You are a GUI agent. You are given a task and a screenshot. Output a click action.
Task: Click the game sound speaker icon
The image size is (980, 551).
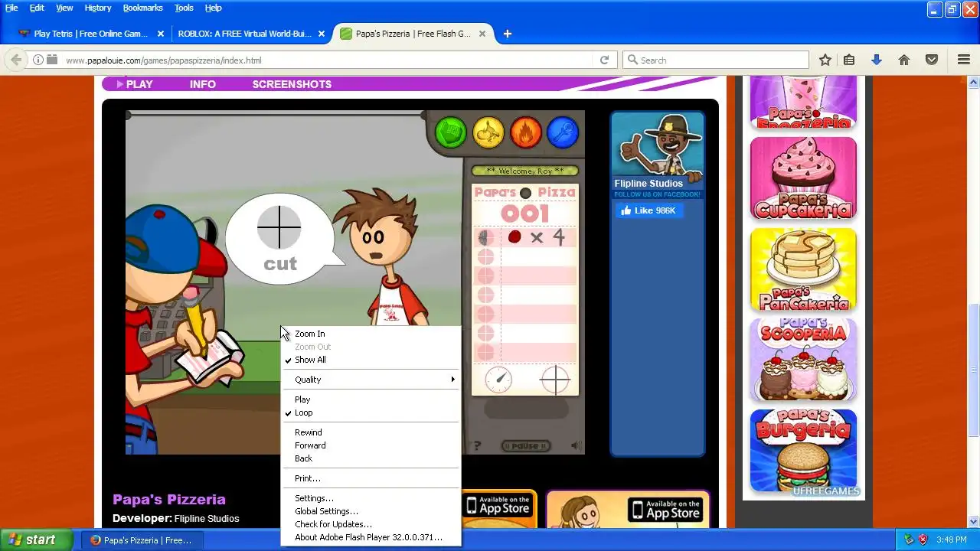575,445
